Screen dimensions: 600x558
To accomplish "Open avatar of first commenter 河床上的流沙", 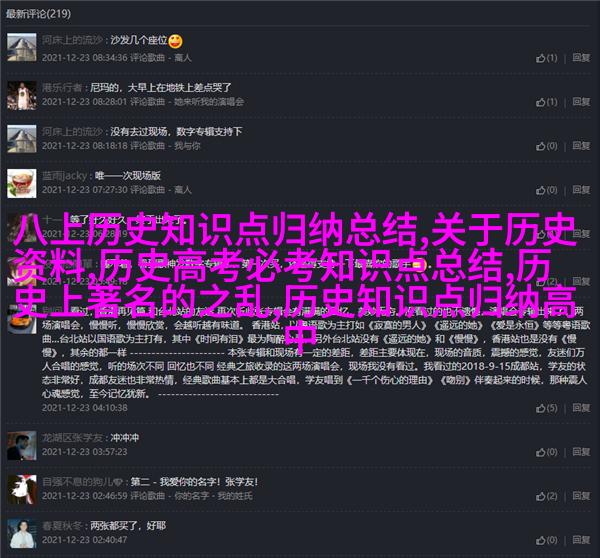I will pyautogui.click(x=22, y=48).
